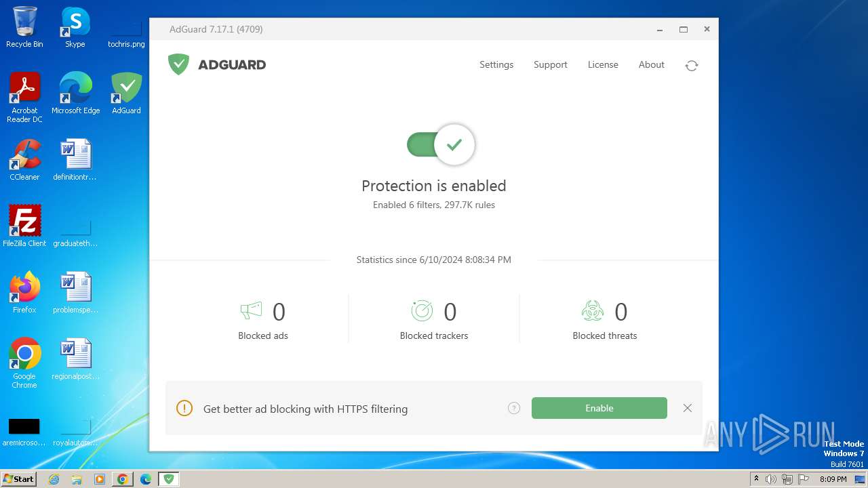Launch Chrome from the taskbar
868x488 pixels.
[123, 479]
